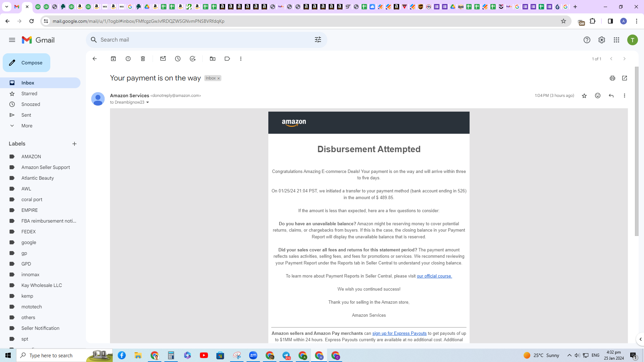644x362 pixels.
Task: Add emoji reaction to message
Action: click(598, 96)
